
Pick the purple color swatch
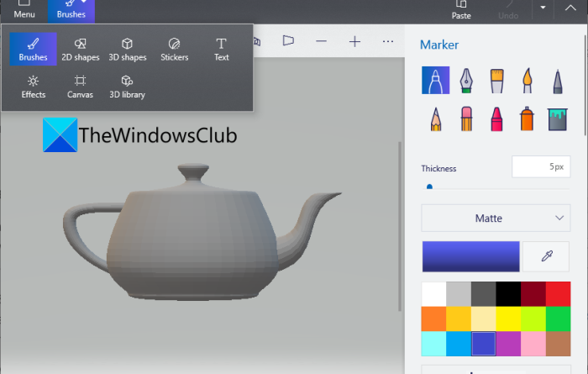508,344
